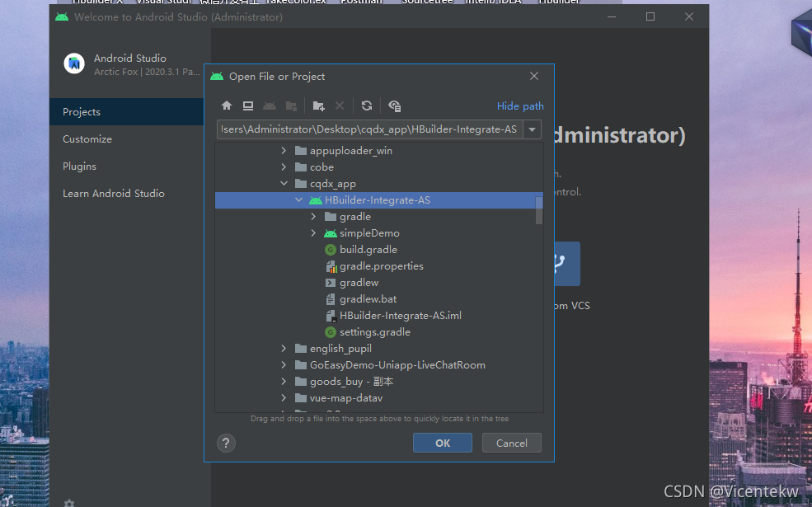Select the gradle.properties file

pos(382,266)
